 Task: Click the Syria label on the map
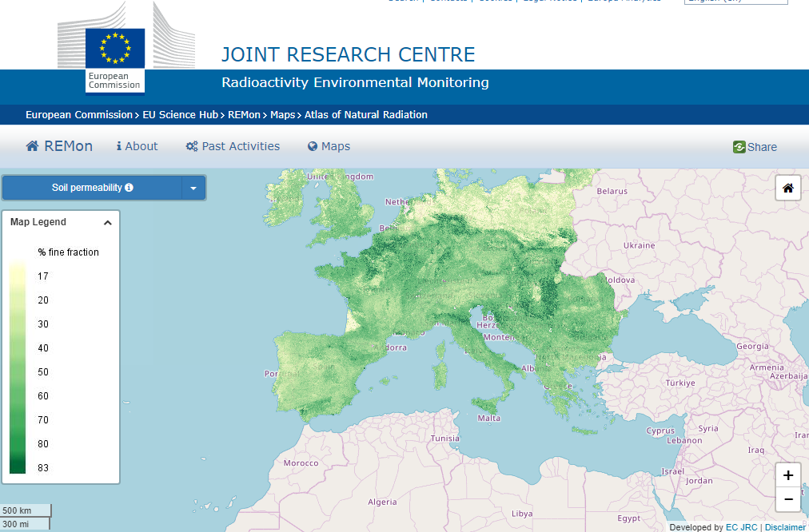coord(708,428)
